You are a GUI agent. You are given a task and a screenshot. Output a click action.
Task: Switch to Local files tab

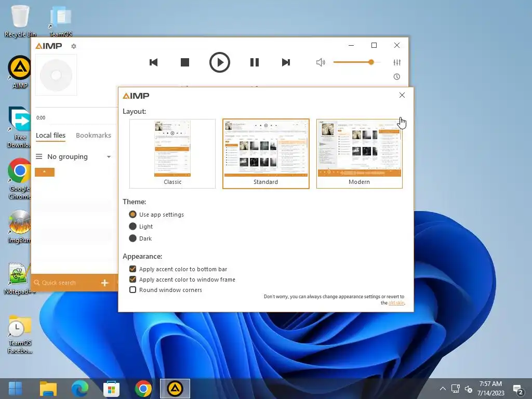[x=50, y=136]
